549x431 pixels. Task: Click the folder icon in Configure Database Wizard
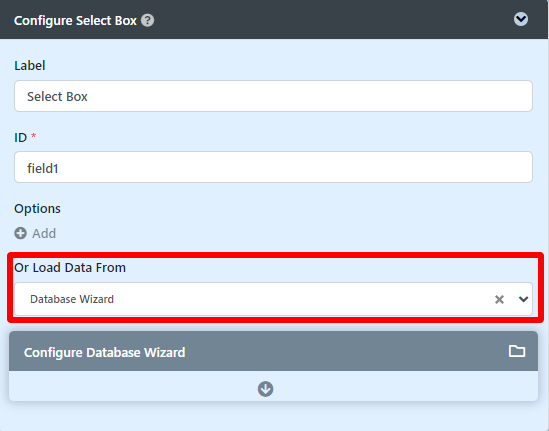coord(517,351)
